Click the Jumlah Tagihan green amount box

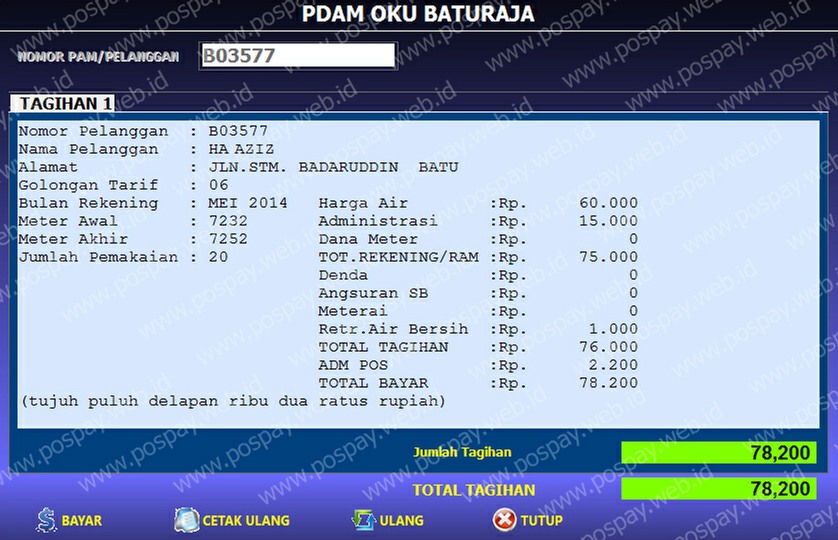[719, 452]
